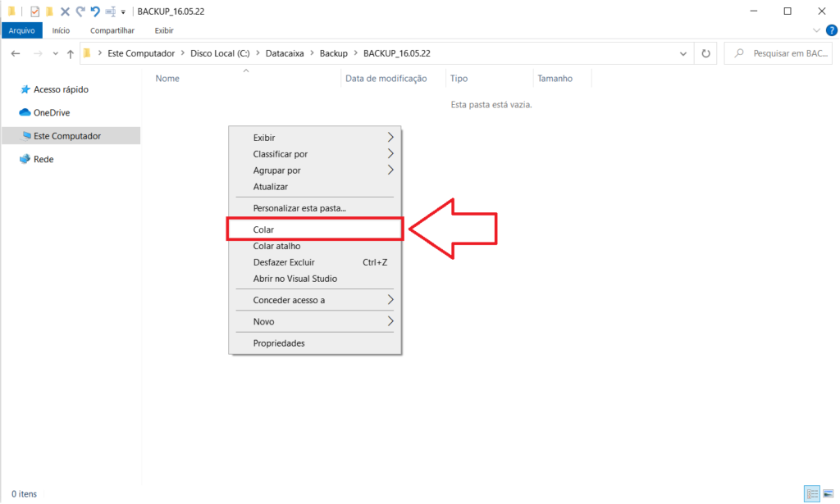Open the address bar history dropdown
The width and height of the screenshot is (840, 504).
(x=684, y=53)
